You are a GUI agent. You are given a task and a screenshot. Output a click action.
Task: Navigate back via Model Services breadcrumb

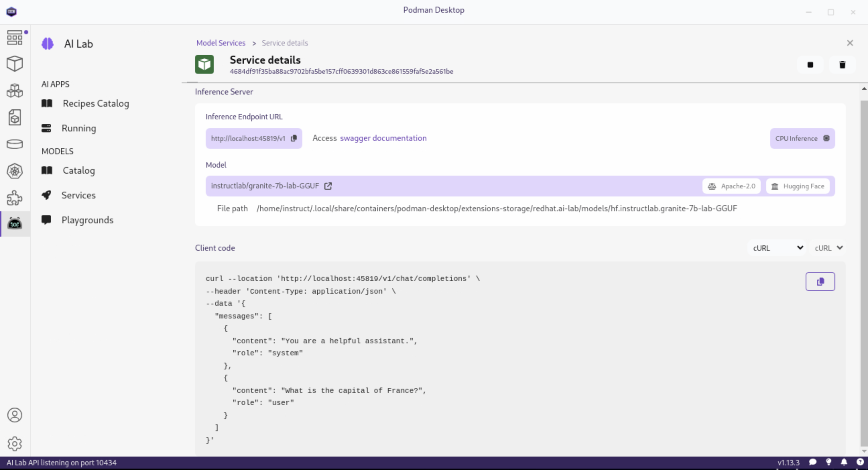[221, 43]
